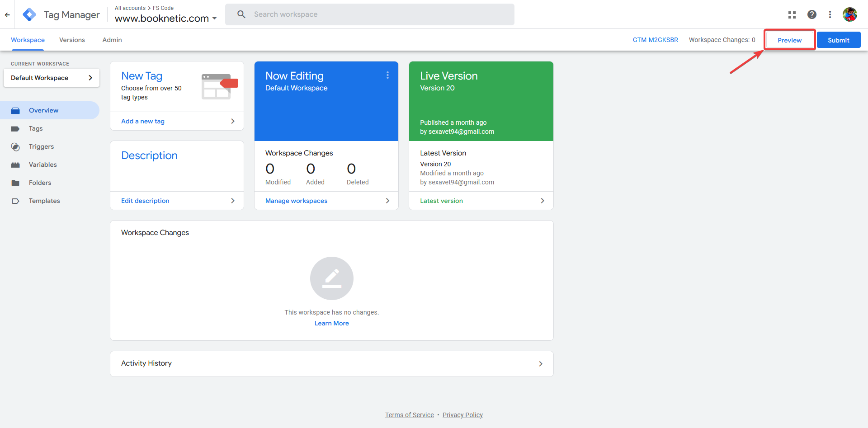Select the Overview sidebar icon
The width and height of the screenshot is (868, 428).
coord(16,110)
